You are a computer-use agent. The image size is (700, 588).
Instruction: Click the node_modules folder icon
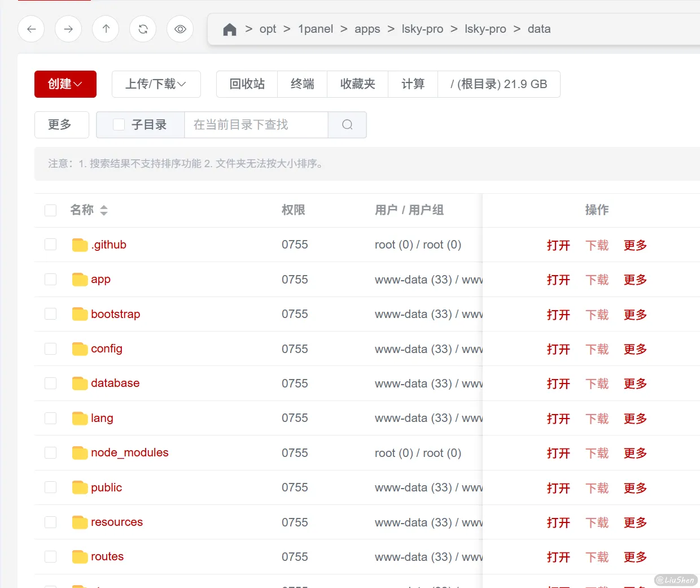click(x=80, y=453)
